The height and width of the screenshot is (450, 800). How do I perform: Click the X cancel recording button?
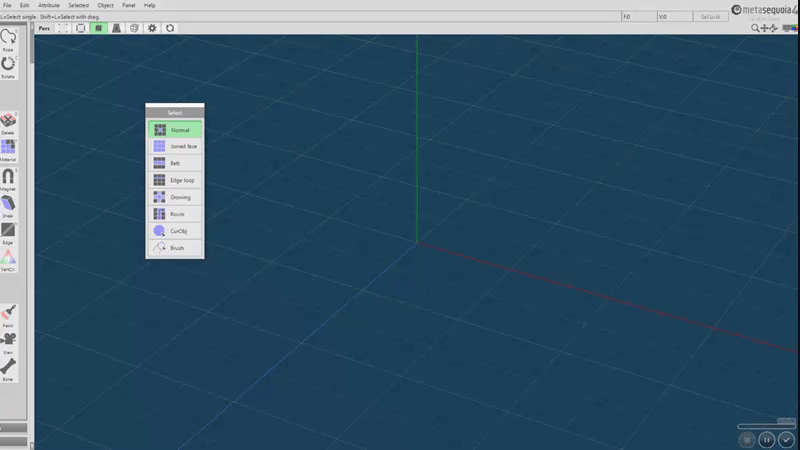[747, 440]
